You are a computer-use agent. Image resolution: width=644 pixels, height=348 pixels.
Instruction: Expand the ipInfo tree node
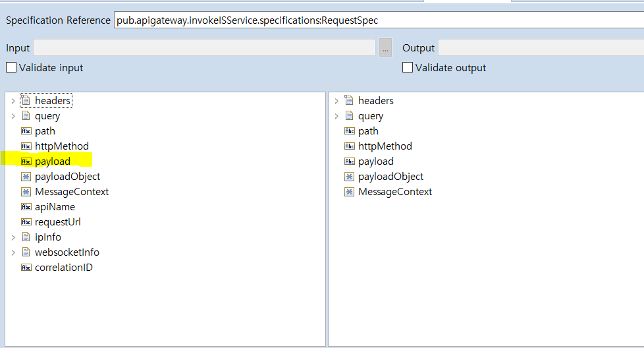(13, 237)
